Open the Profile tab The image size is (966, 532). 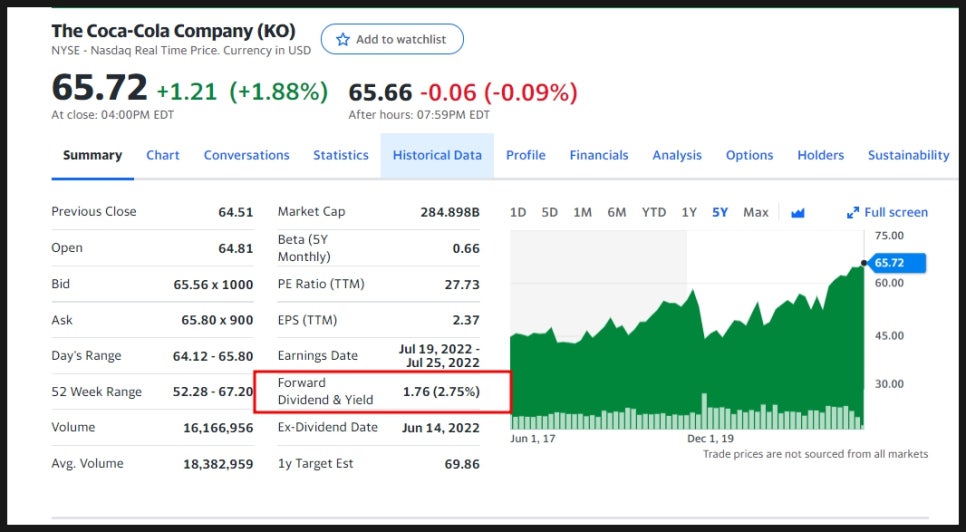point(526,155)
